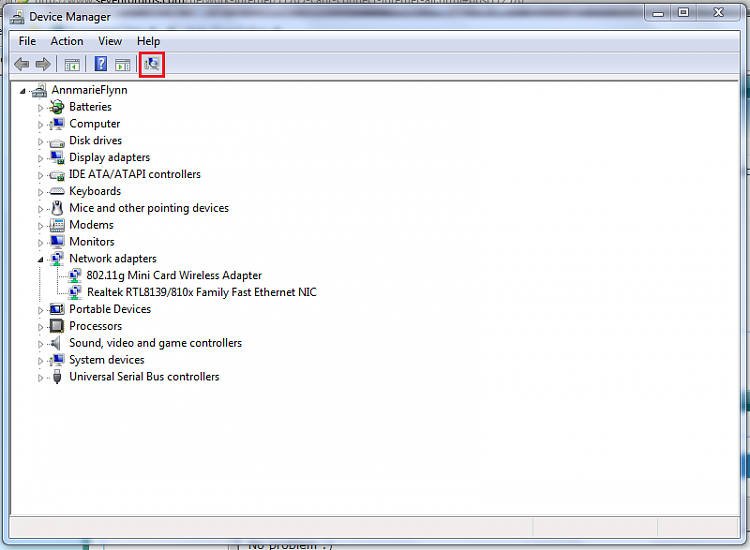Open the Action menu
The height and width of the screenshot is (550, 750).
[x=67, y=41]
